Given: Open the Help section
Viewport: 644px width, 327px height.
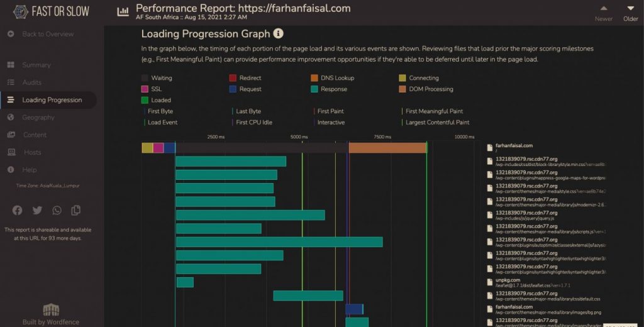Looking at the screenshot, I should coord(29,170).
